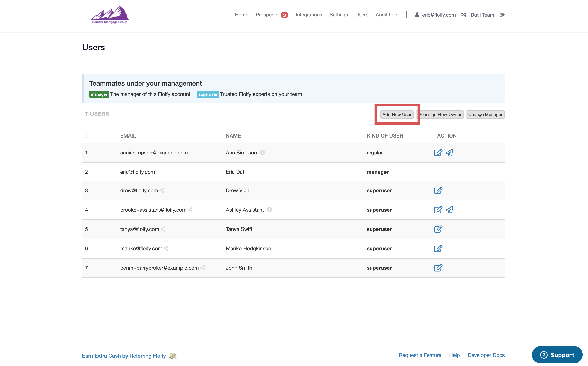
Task: Open the Support chat widget
Action: [557, 355]
